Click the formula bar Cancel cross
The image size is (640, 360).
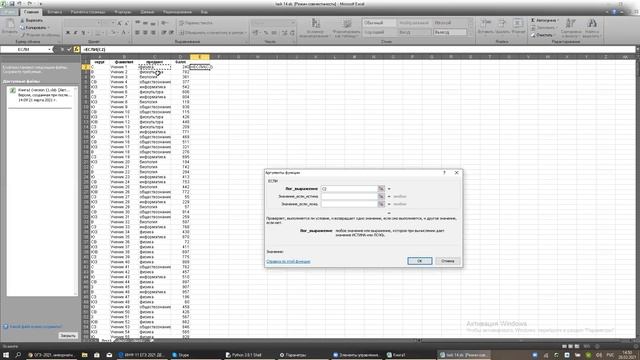(x=62, y=49)
